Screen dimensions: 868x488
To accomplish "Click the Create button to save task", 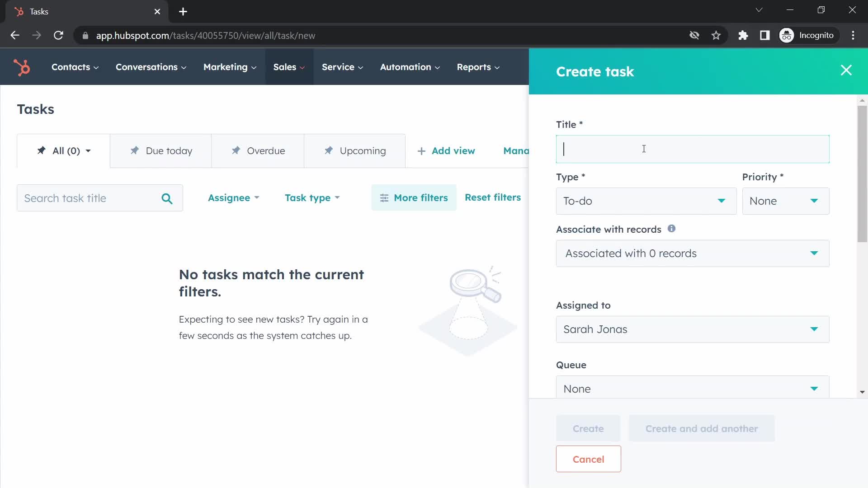I will (x=589, y=428).
